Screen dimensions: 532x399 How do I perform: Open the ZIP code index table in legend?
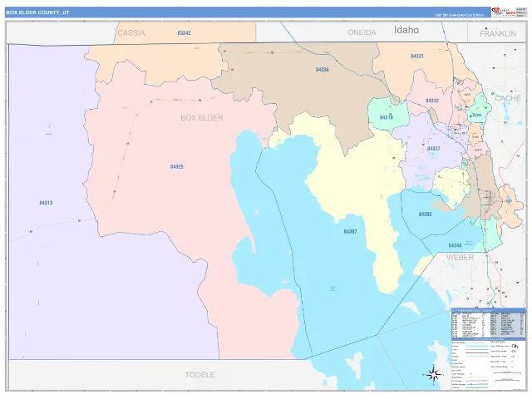click(489, 323)
